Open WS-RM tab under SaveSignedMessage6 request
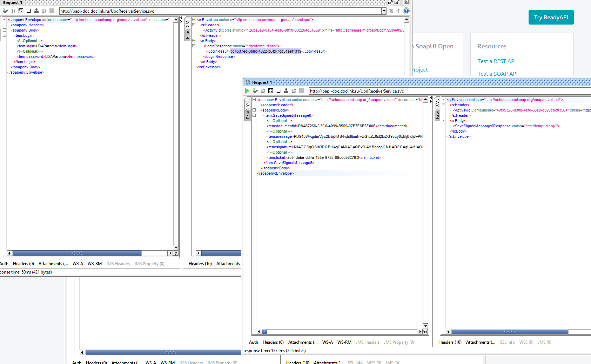 (x=344, y=342)
